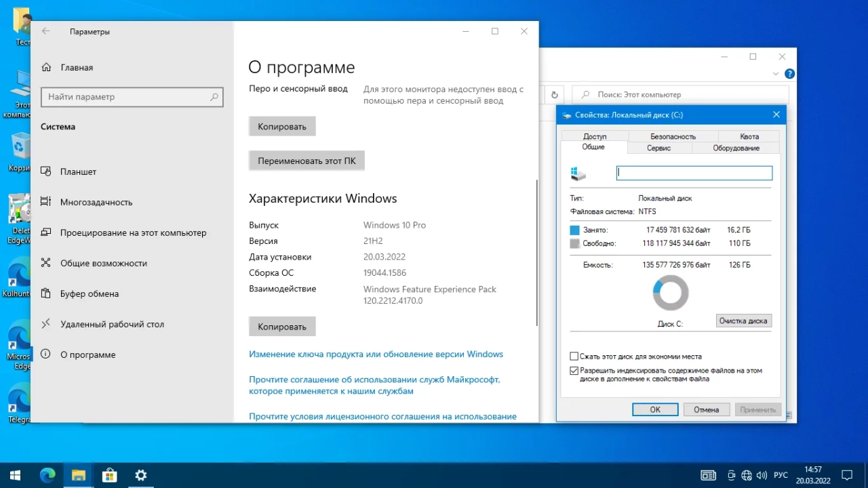Select Delete Edge desktop icon
Viewport: 868px width, 488px height.
pos(19,218)
